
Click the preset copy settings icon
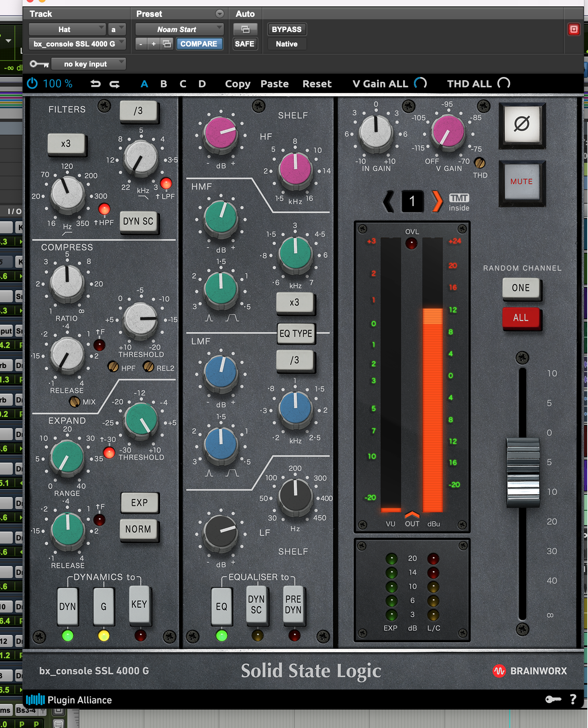(167, 44)
